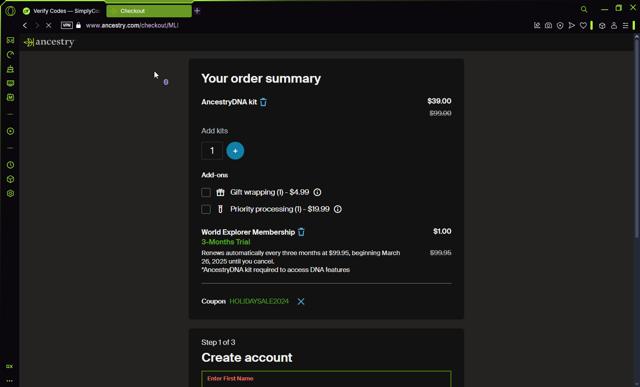This screenshot has height=387, width=640.
Task: Click the Create account heading
Action: point(247,358)
